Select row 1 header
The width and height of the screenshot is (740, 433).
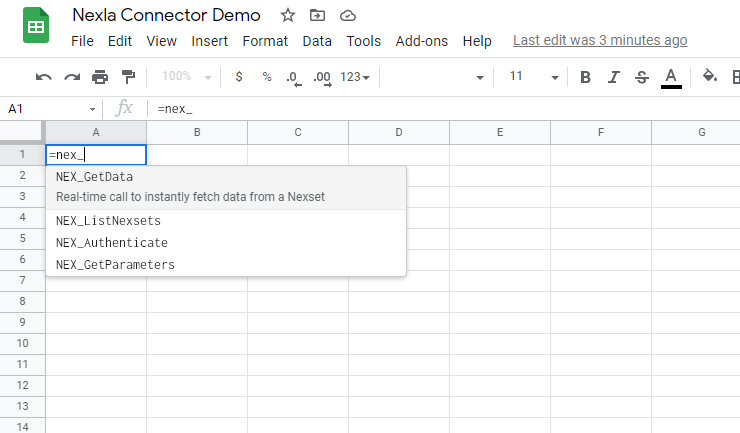pos(22,154)
